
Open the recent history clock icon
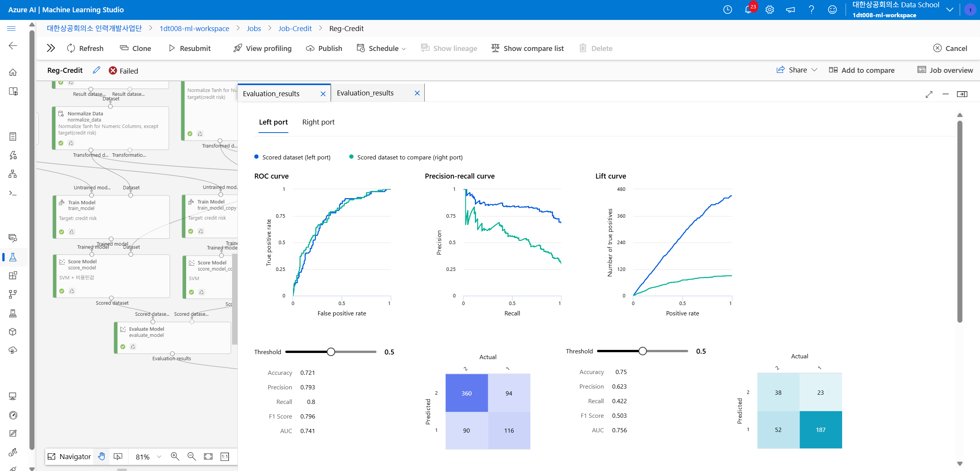[x=727, y=10]
